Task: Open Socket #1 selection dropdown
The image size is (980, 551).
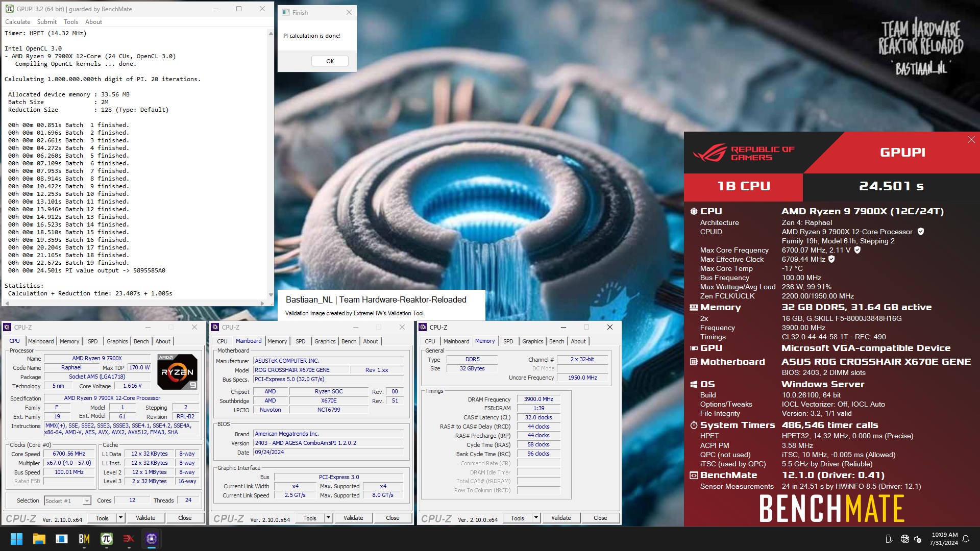Action: coord(68,501)
